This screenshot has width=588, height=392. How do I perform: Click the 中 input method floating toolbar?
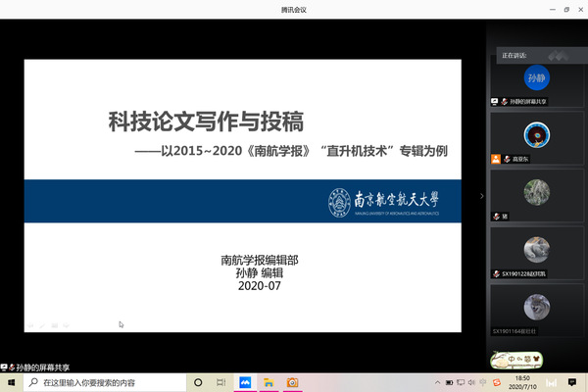(514, 360)
